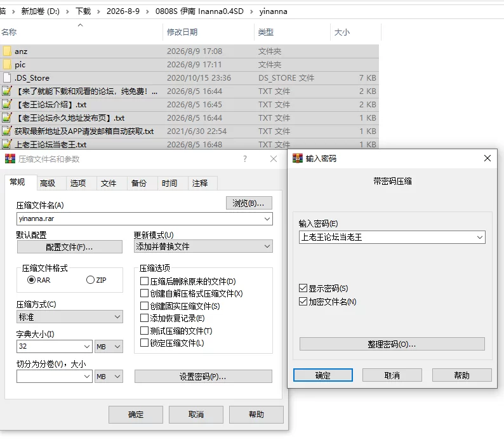Click the ? help icon in 压缩文件名和参数 dialog
This screenshot has width=504, height=442.
coord(245,159)
